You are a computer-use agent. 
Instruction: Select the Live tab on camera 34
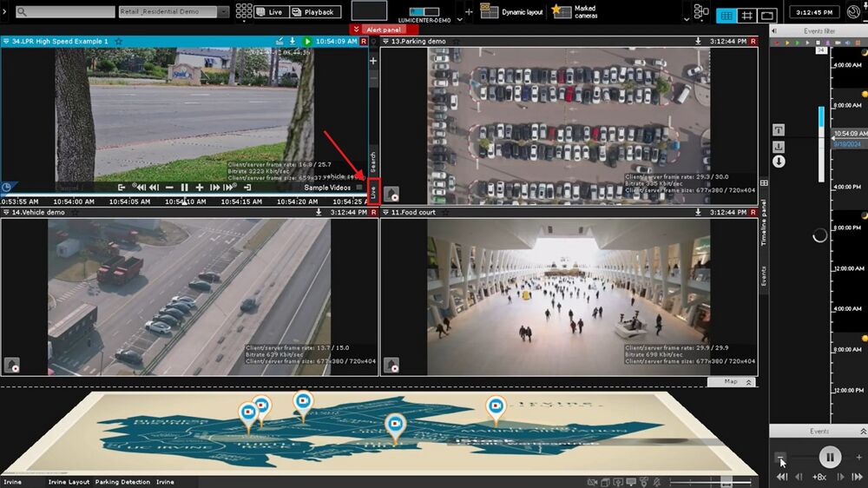(374, 192)
